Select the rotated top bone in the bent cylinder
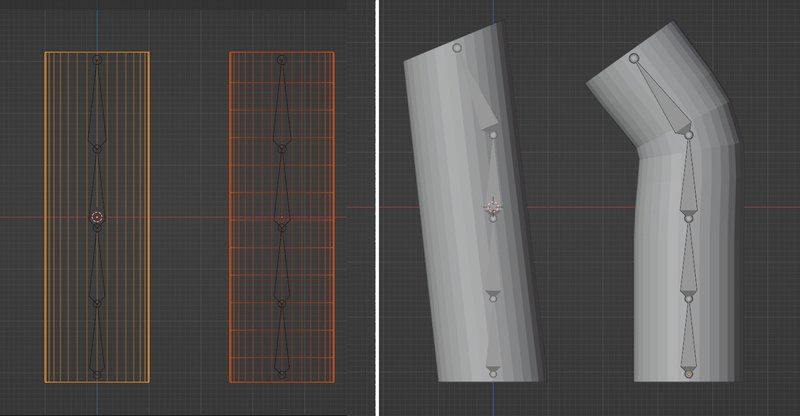Viewport: 800px width, 416px height. click(x=662, y=96)
